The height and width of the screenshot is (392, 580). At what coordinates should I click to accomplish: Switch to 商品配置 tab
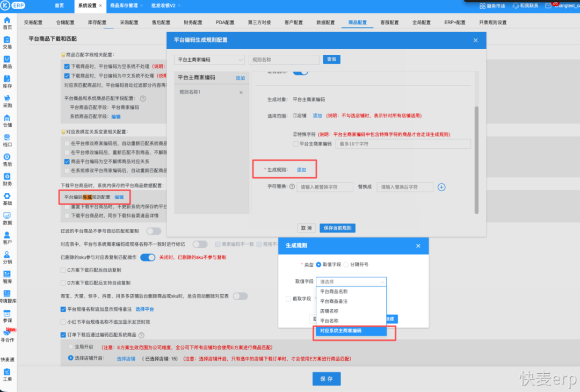point(358,23)
